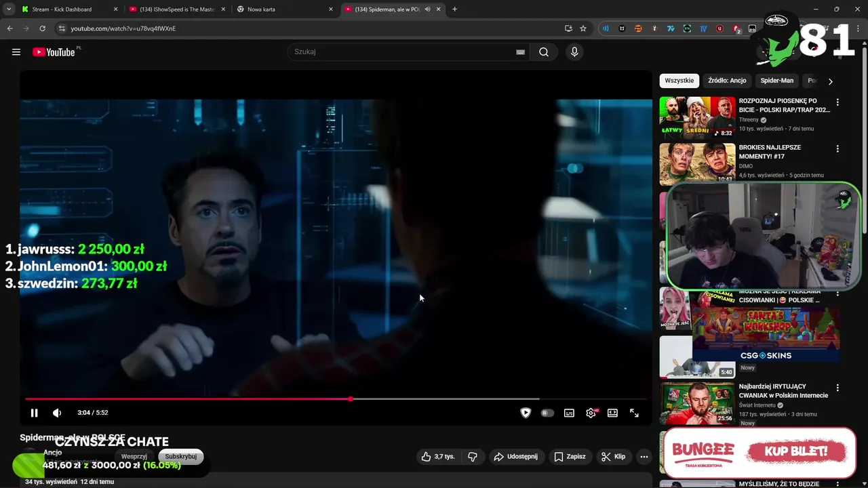This screenshot has height=488, width=868.
Task: Share via the Udostępnij button
Action: point(516,457)
